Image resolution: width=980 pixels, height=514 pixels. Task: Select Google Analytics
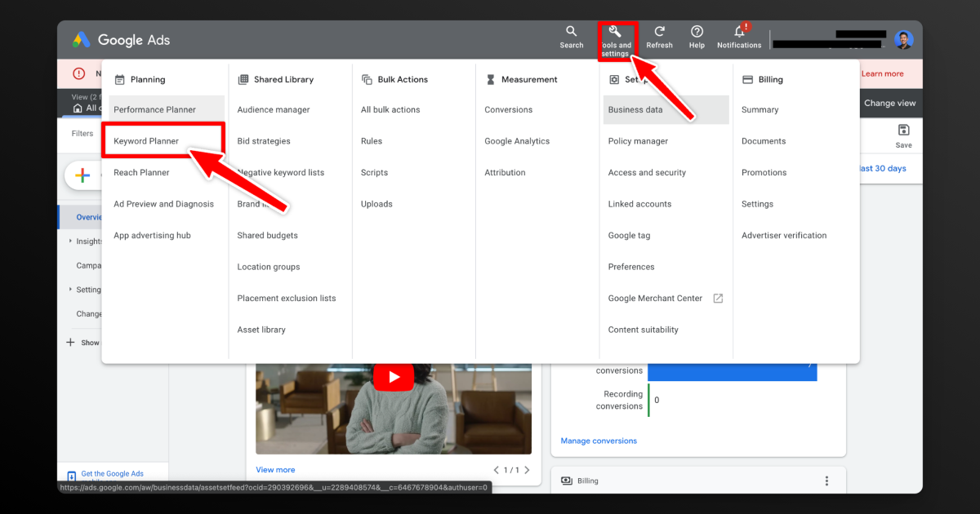[517, 141]
